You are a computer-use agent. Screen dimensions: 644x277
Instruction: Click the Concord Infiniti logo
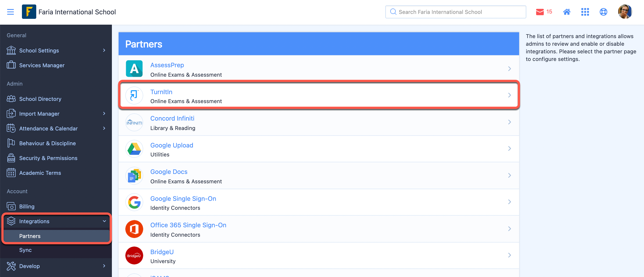[134, 122]
